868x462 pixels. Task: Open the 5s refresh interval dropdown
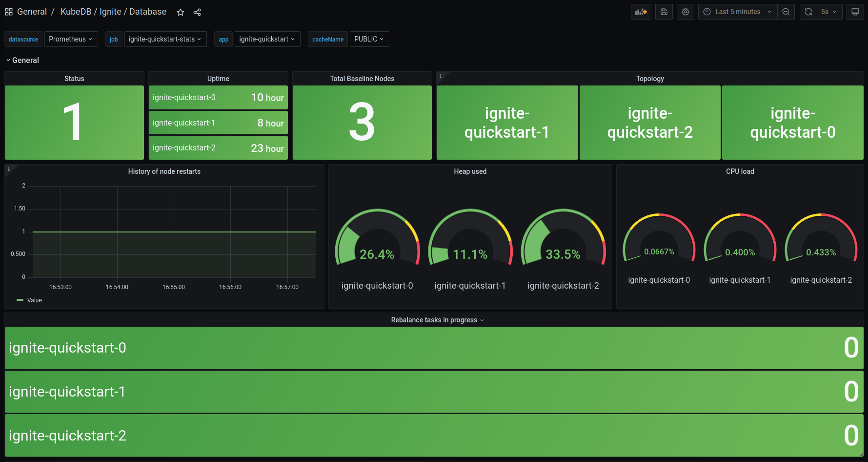pos(829,12)
